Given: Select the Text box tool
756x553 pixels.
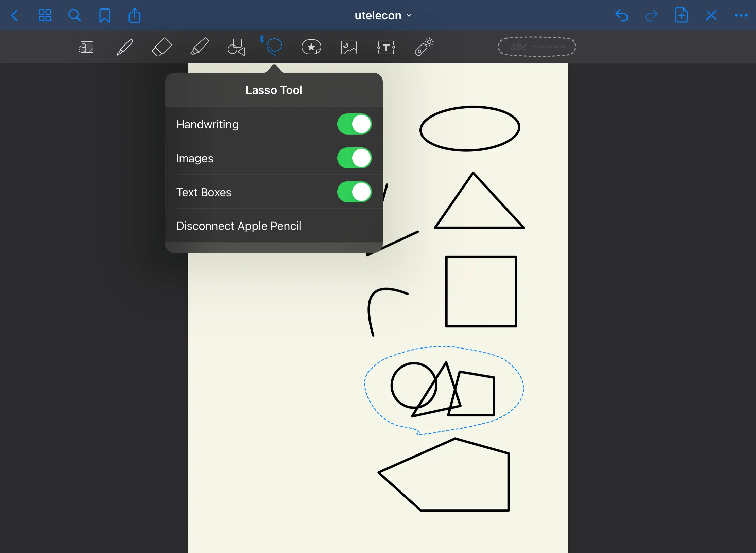Looking at the screenshot, I should point(386,47).
